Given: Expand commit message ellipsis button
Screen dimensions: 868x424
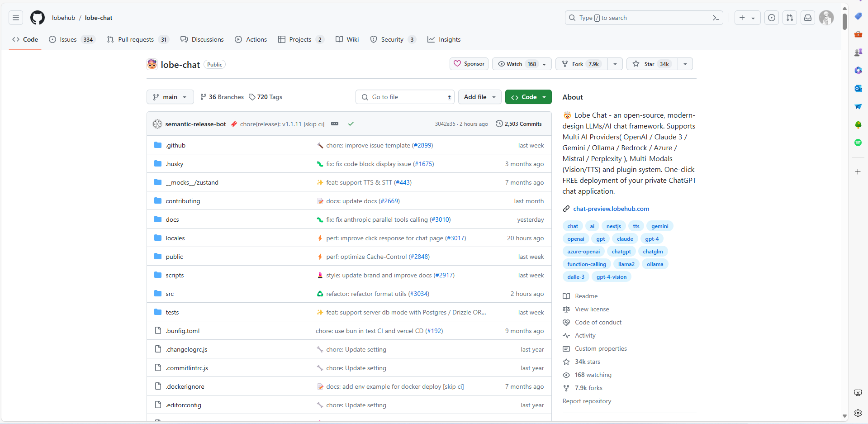Looking at the screenshot, I should tap(335, 124).
